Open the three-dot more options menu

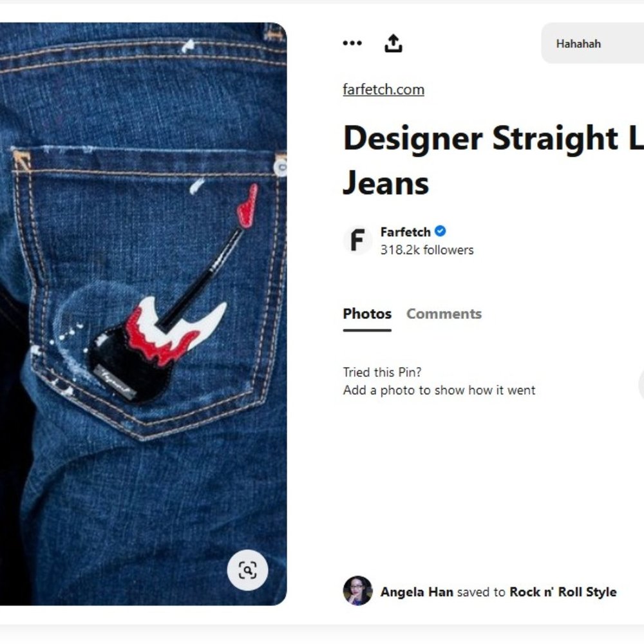pyautogui.click(x=352, y=43)
